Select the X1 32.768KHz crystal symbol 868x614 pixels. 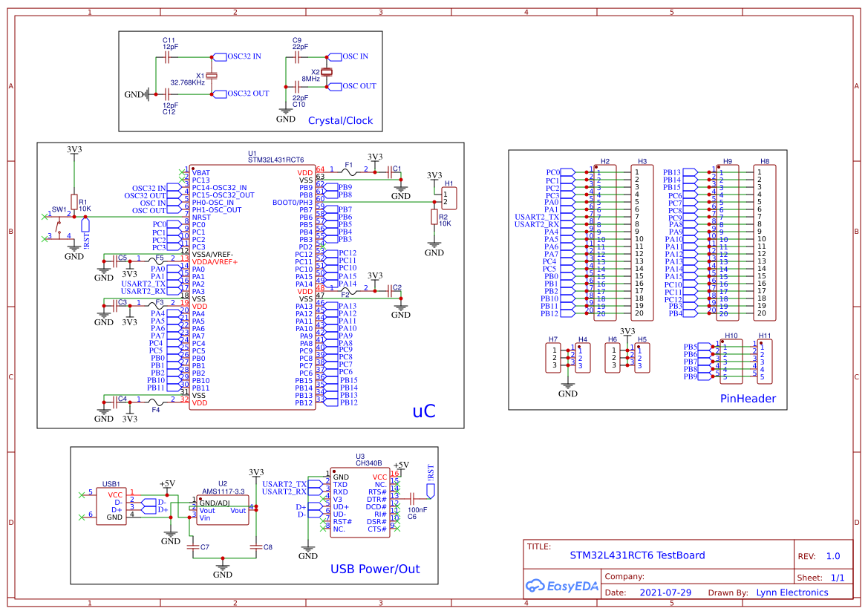[212, 75]
